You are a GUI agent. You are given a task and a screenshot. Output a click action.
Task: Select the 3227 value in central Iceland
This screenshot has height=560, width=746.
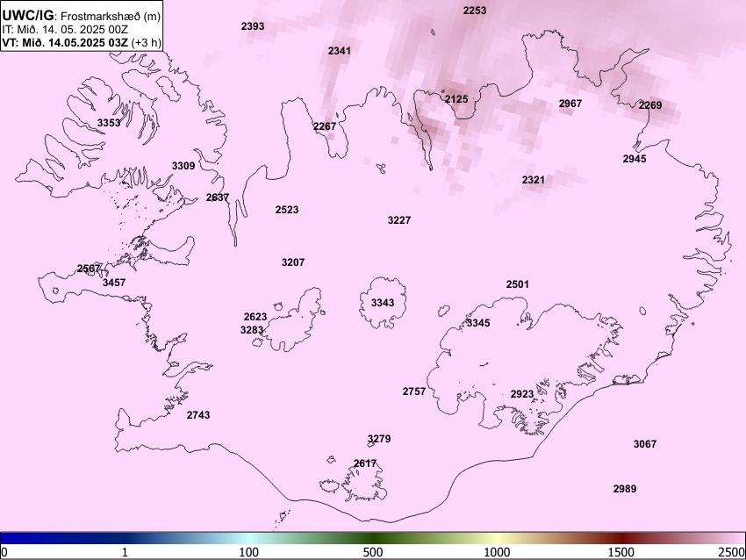(399, 220)
